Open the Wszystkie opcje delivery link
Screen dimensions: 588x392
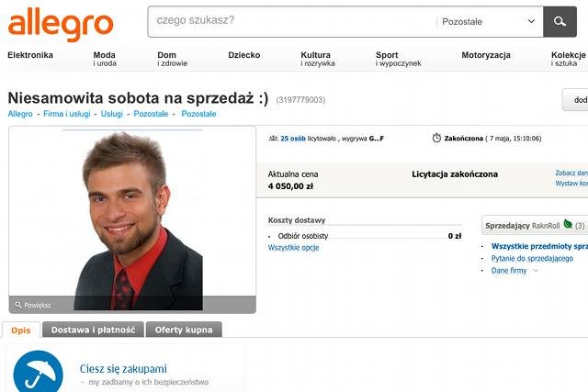tap(293, 247)
